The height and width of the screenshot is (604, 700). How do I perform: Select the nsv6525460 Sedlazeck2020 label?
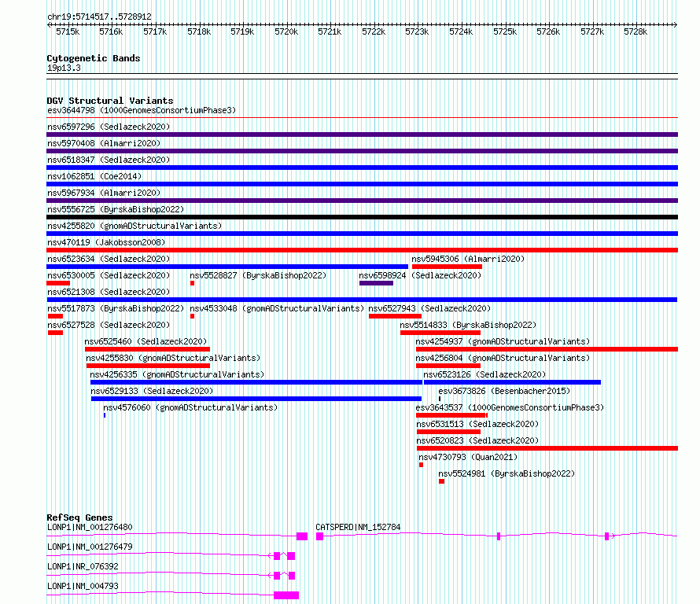tap(146, 341)
